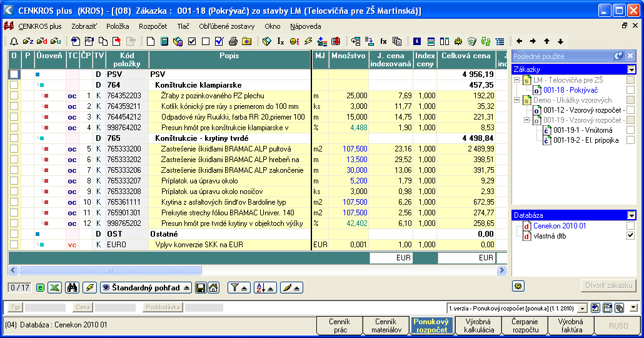Image resolution: width=644 pixels, height=338 pixels.
Task: Open the A-Z sort dropdown
Action: pyautogui.click(x=265, y=287)
